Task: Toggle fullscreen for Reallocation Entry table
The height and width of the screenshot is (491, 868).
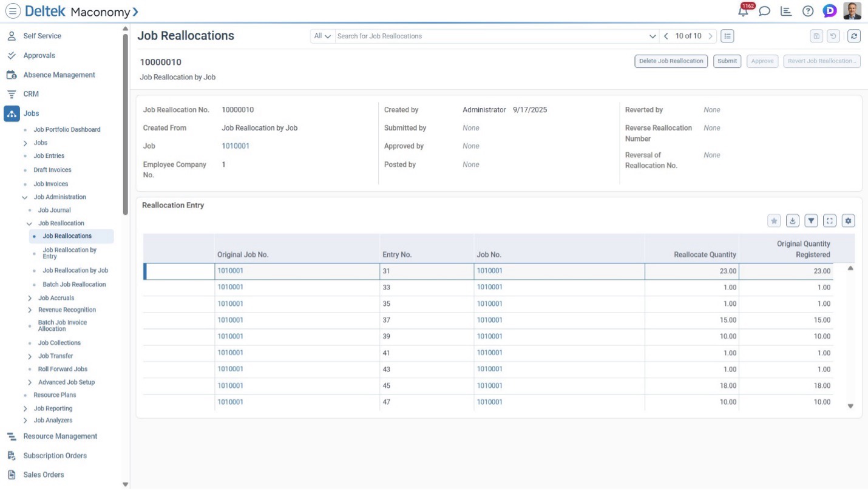Action: coord(830,221)
